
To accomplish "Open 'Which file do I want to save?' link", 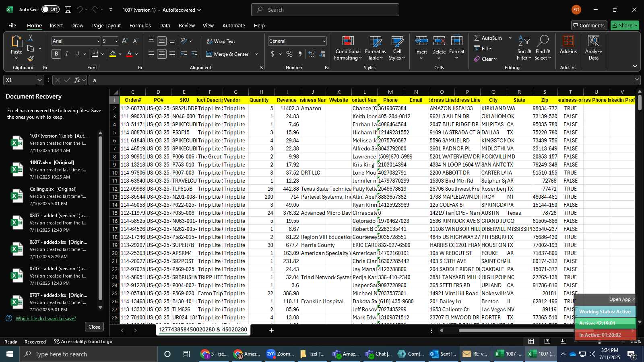I will (46, 318).
